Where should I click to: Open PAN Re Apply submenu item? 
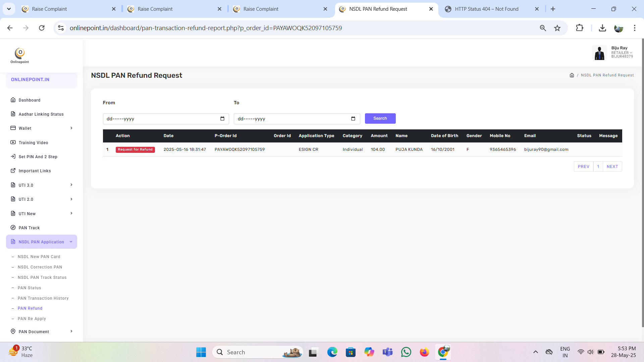click(32, 319)
